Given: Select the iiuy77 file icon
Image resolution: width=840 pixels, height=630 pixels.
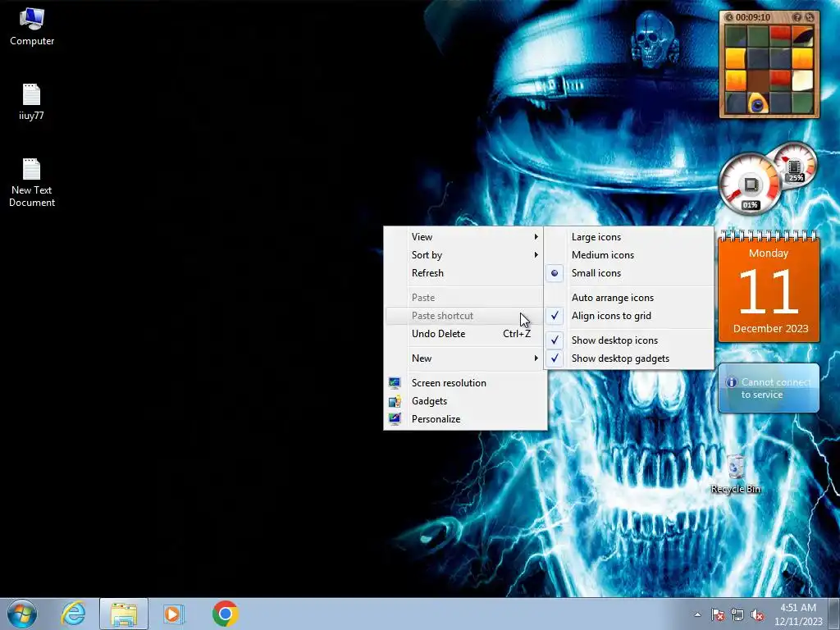Looking at the screenshot, I should [x=31, y=102].
